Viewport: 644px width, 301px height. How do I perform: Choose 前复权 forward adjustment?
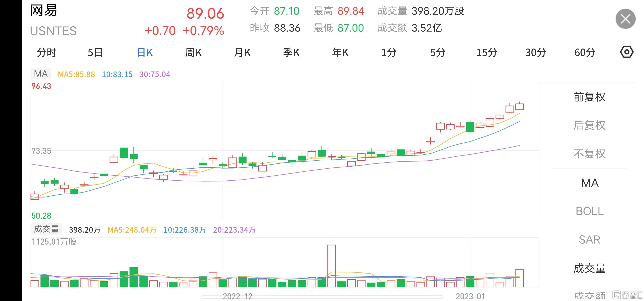[x=589, y=97]
